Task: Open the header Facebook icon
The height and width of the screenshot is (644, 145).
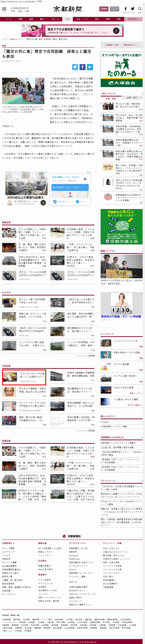Action: point(126,9)
